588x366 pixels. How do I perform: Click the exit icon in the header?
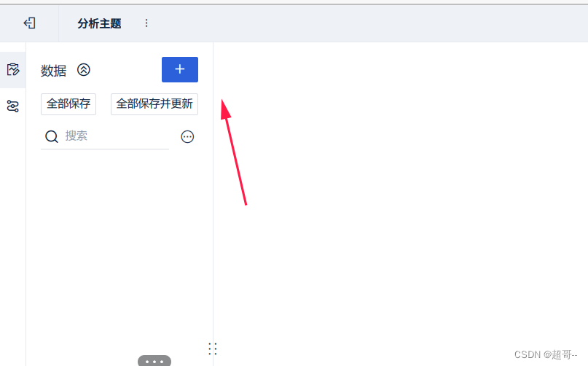pyautogui.click(x=30, y=23)
